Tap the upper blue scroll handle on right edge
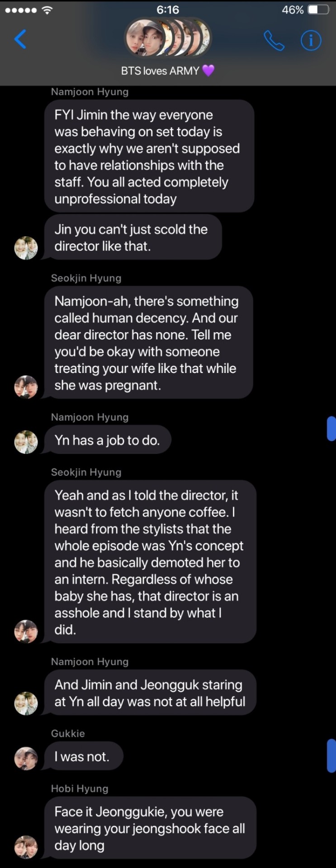 pos(331,429)
